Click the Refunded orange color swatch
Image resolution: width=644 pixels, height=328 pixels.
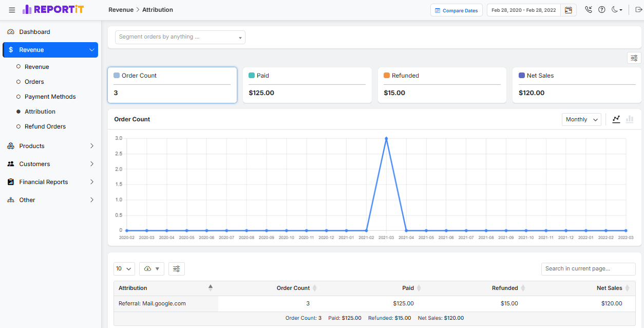387,76
